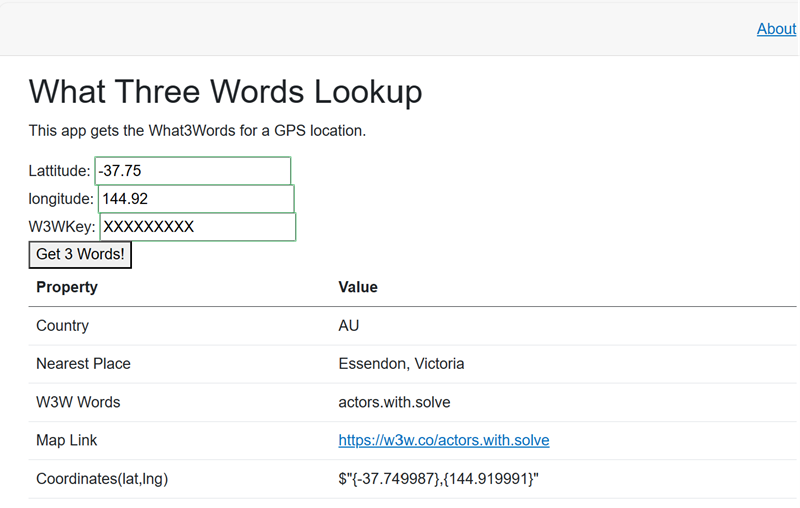Image resolution: width=800 pixels, height=508 pixels.
Task: Select the AU value cell
Action: (x=348, y=326)
